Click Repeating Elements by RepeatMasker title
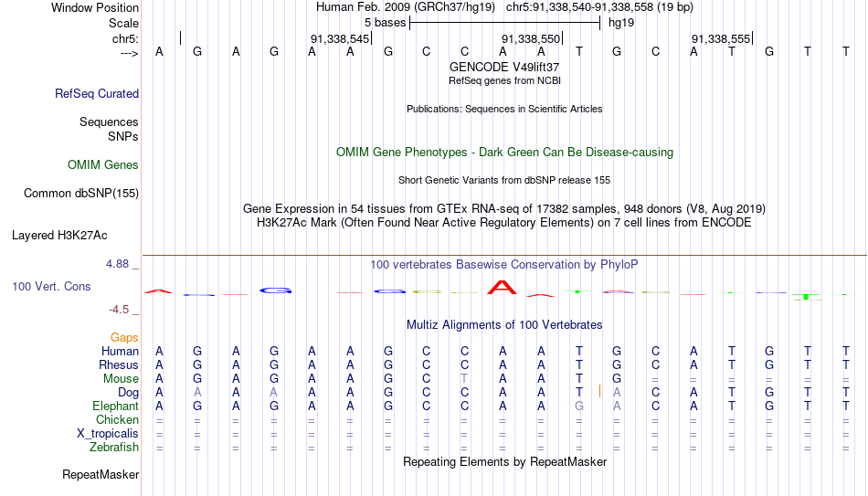 pyautogui.click(x=504, y=461)
